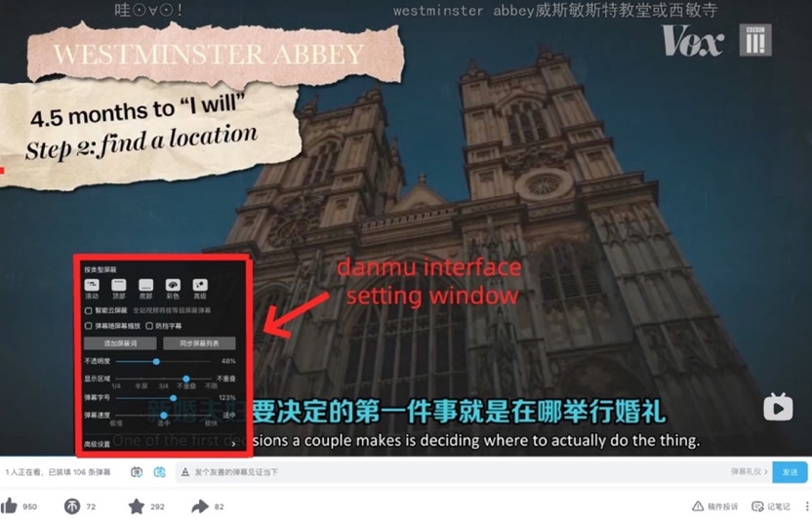Block colored danmu type icon
Viewport: 812px width, 519px height.
[x=173, y=285]
